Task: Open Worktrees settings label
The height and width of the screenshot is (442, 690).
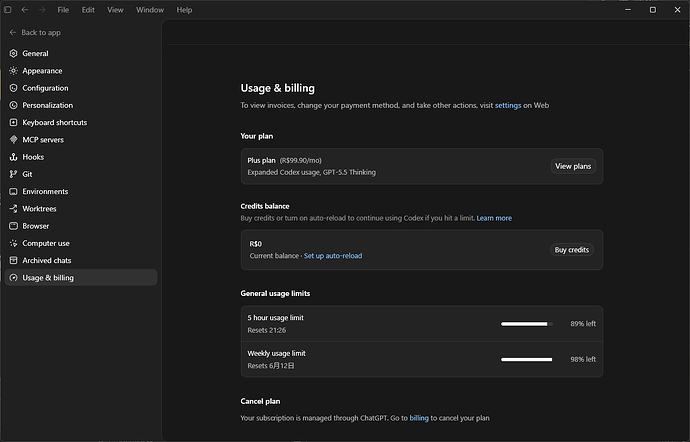Action: (x=39, y=208)
